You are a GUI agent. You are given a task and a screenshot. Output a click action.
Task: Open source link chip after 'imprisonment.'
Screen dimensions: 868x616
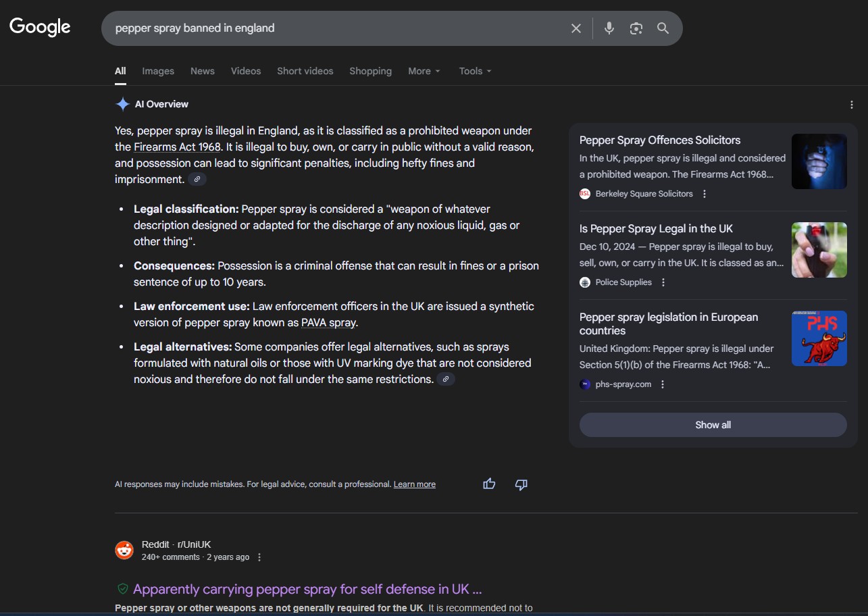[197, 179]
